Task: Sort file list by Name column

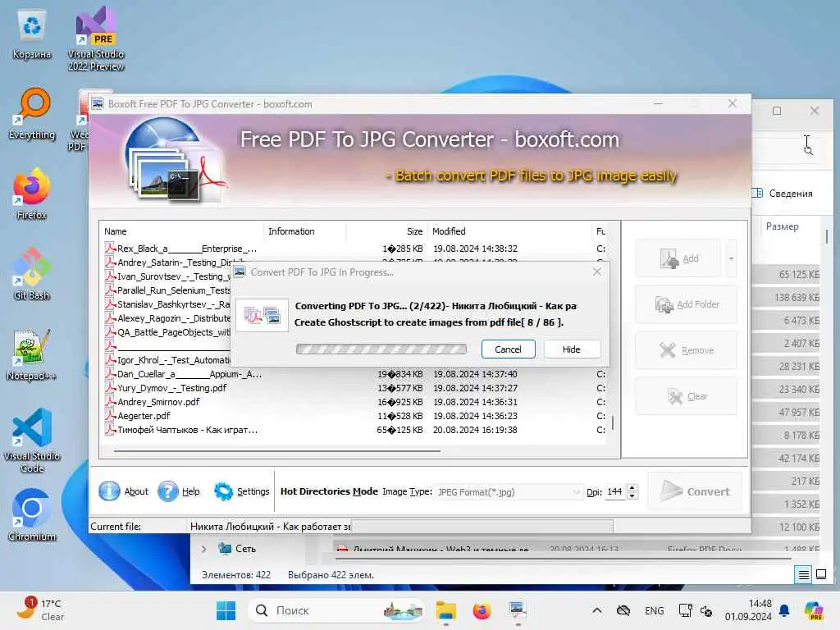Action: coord(182,231)
